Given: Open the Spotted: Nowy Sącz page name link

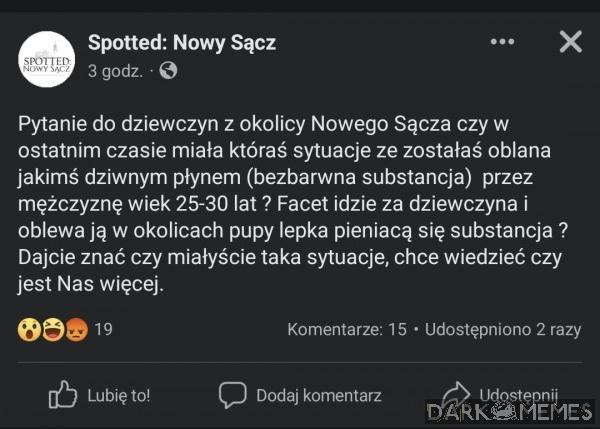Looking at the screenshot, I should (182, 42).
